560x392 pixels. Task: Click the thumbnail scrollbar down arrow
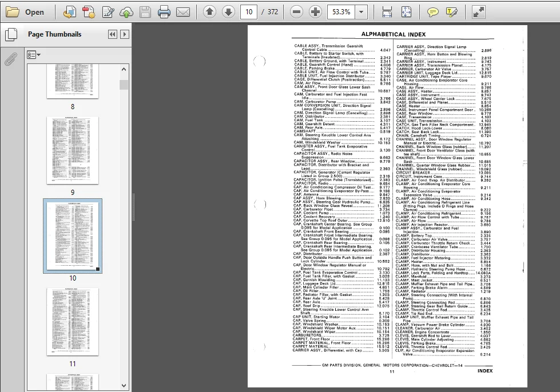coord(124,386)
